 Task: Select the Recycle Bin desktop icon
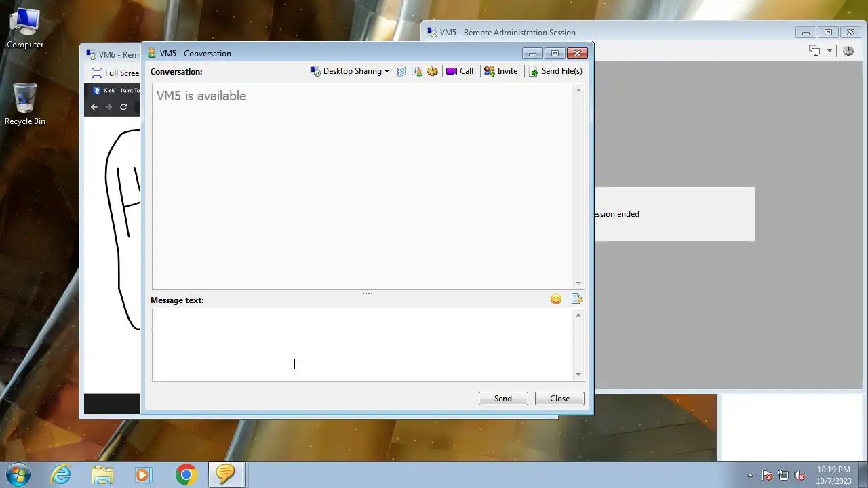tap(25, 104)
